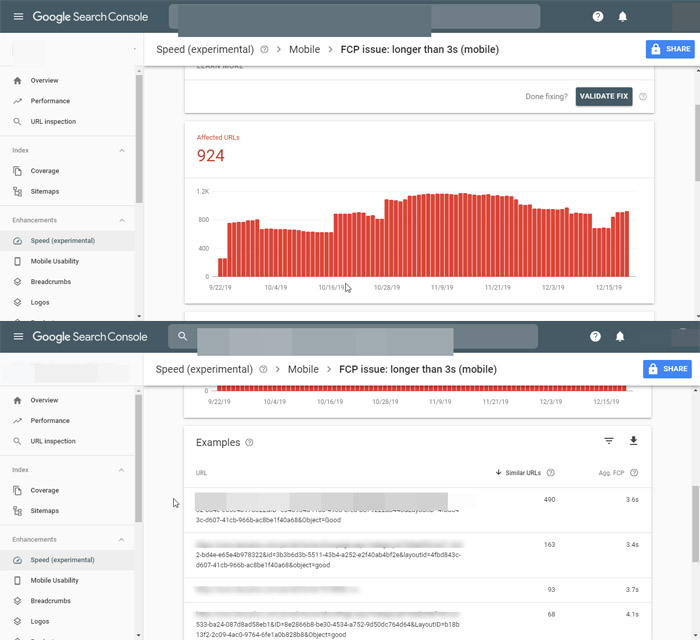Click top window sidebar scrollbar thumb

coord(139,139)
